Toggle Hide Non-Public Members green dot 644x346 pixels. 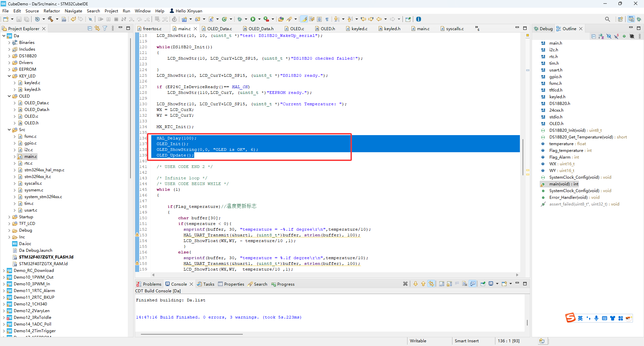(x=624, y=36)
